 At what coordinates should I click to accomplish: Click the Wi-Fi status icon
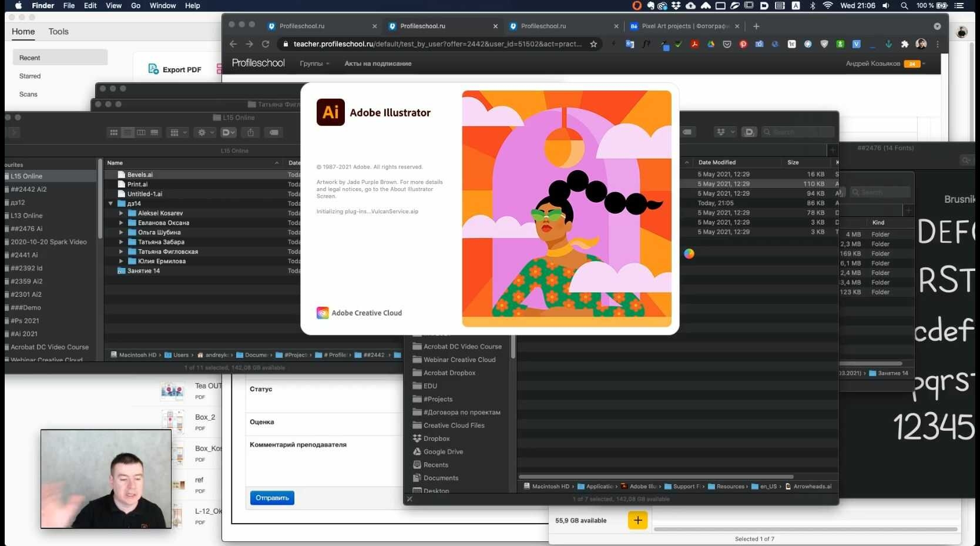click(827, 6)
